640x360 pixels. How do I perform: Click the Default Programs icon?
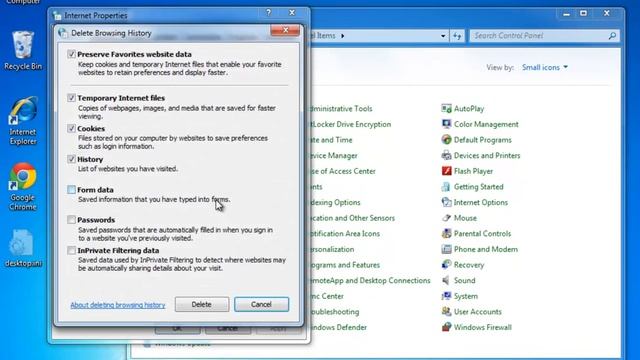[x=446, y=140]
